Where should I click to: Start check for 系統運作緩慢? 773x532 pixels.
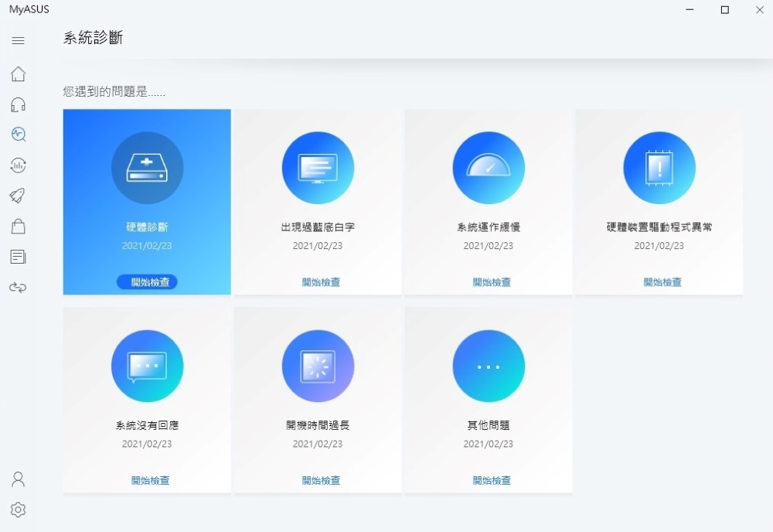tap(492, 282)
